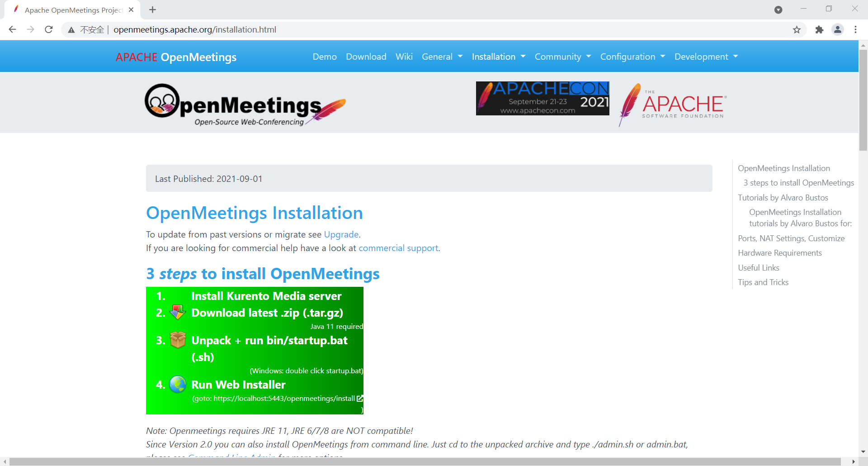Screen dimensions: 868x466
Task: Jump to Hardware Requirements section
Action: coord(780,253)
